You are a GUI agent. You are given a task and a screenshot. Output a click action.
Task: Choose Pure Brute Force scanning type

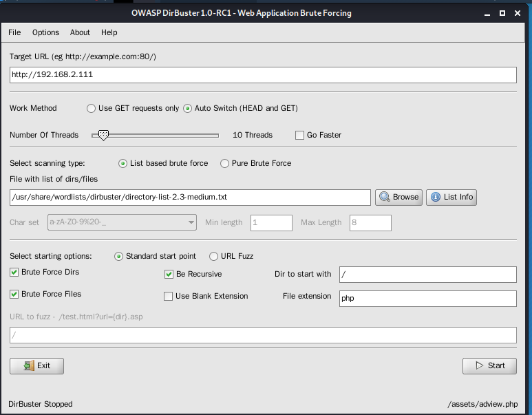coord(225,163)
